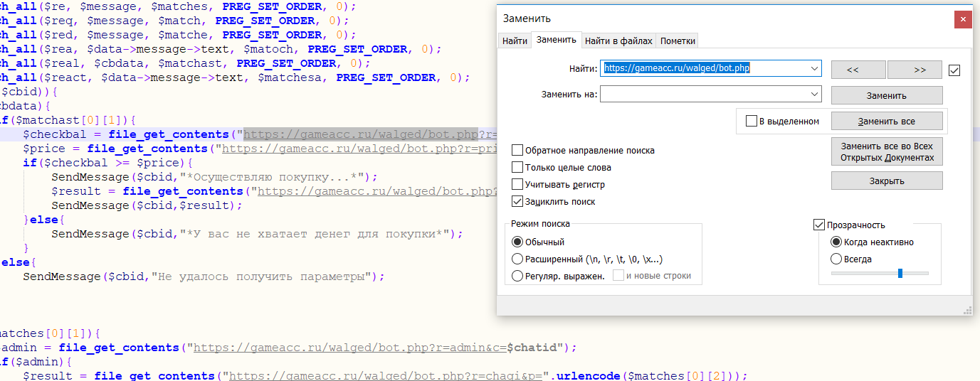Click "*У вас не хватает денег для покупки*"

[x=314, y=234]
